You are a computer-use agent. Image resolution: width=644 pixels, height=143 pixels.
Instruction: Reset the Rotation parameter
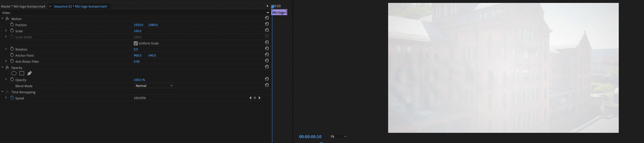tap(267, 48)
